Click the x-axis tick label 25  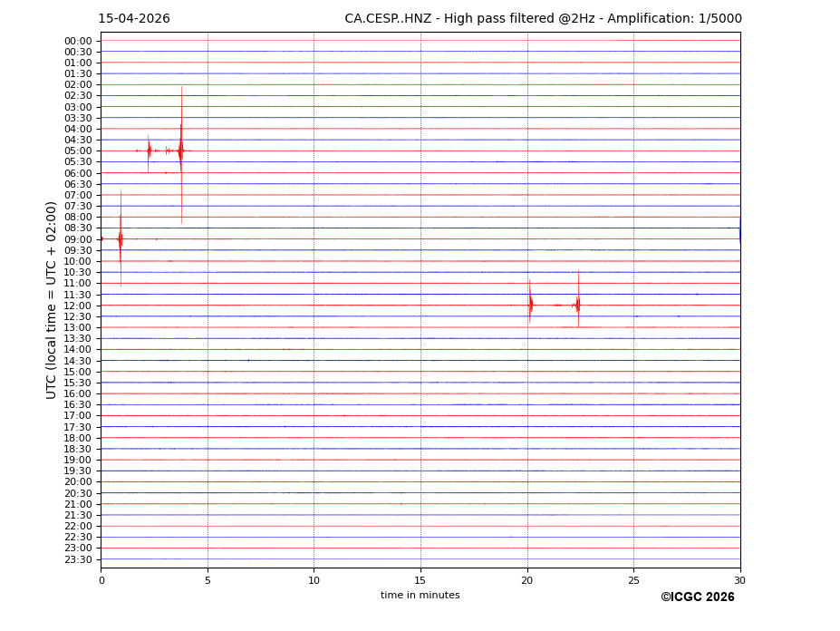633,580
